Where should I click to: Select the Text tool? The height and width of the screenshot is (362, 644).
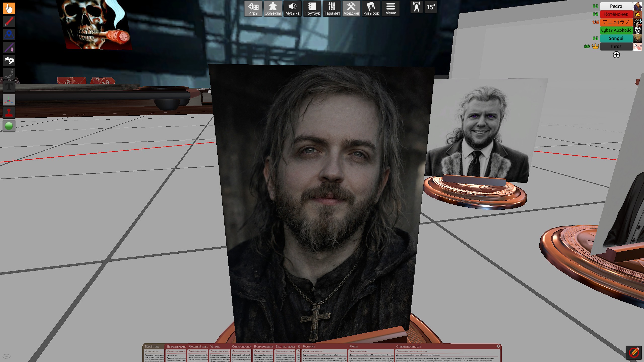[x=9, y=87]
